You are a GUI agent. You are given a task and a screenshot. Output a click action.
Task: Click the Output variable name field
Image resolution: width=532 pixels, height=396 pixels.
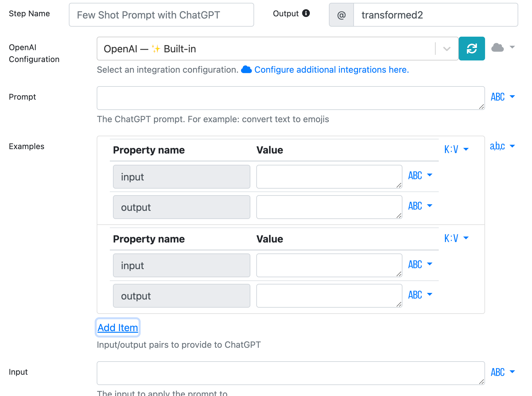tap(435, 15)
